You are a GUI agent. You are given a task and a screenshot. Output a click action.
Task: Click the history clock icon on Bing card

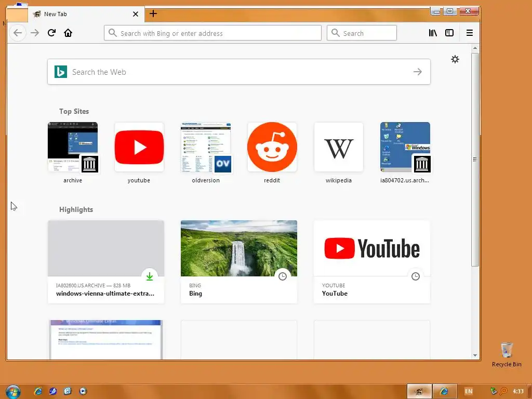tap(283, 276)
